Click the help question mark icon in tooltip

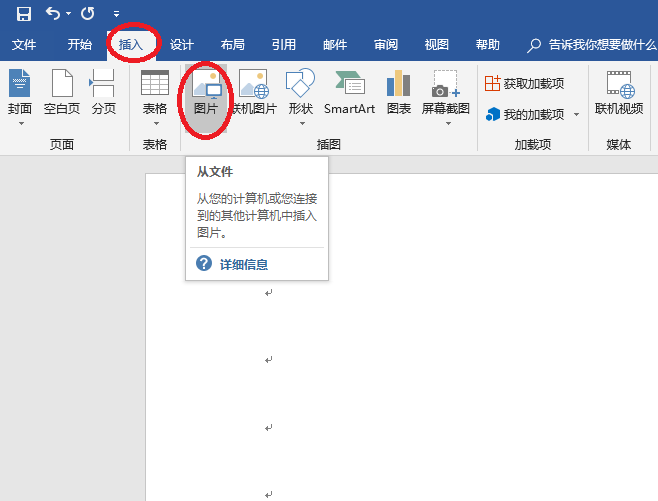pos(204,264)
